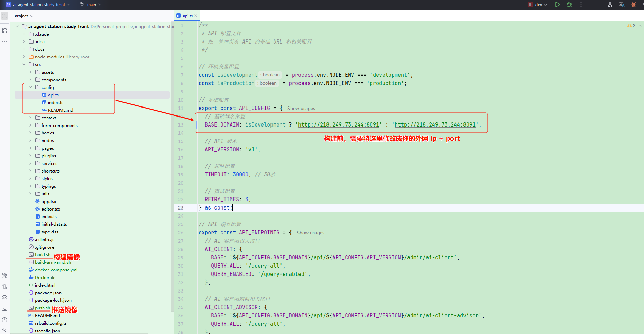Select the api.ts editor tab
The image size is (644, 334).
click(187, 16)
